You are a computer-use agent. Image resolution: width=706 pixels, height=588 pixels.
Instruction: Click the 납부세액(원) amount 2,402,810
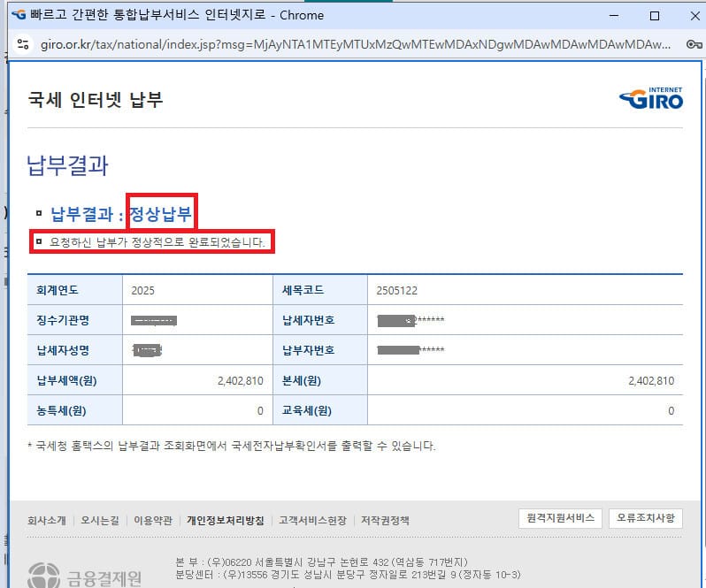[x=241, y=380]
